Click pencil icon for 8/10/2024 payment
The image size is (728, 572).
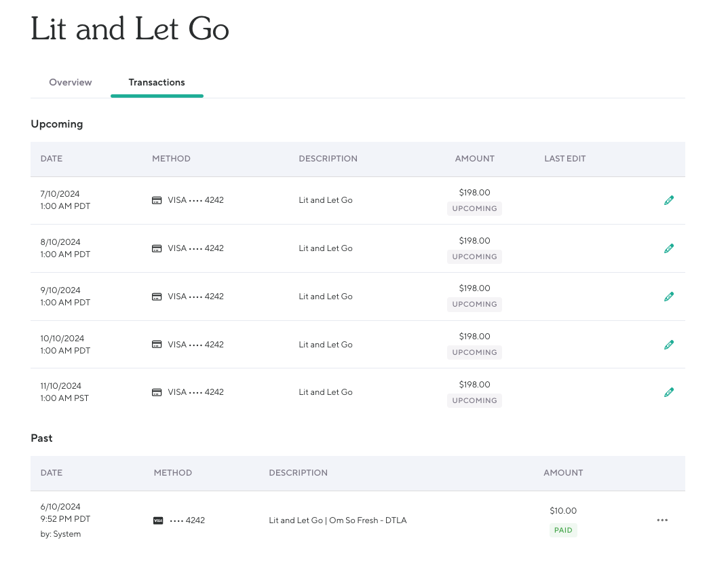pyautogui.click(x=668, y=248)
